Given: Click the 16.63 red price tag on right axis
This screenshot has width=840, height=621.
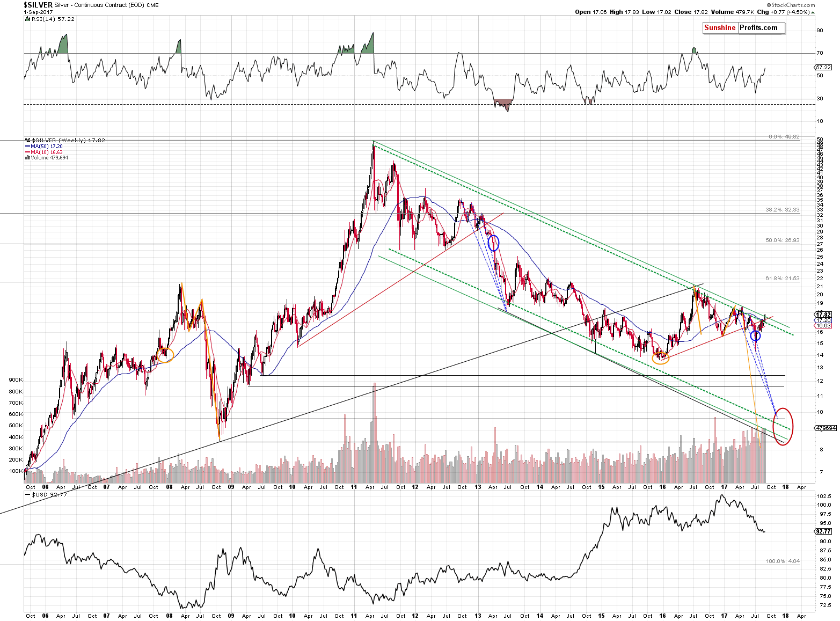Looking at the screenshot, I should [x=823, y=326].
